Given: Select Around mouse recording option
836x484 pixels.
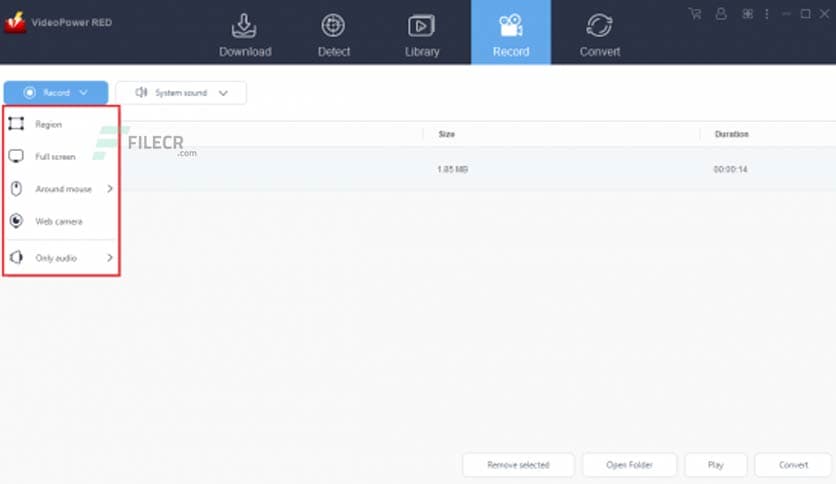Looking at the screenshot, I should tap(61, 189).
